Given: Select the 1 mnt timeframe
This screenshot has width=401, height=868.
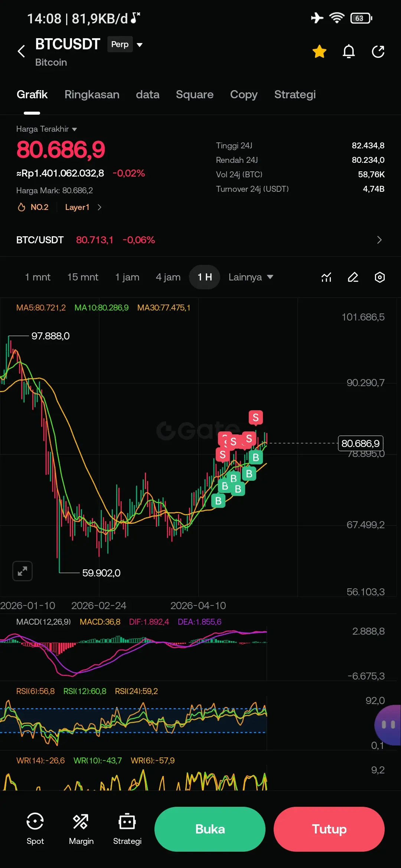Looking at the screenshot, I should [x=38, y=277].
